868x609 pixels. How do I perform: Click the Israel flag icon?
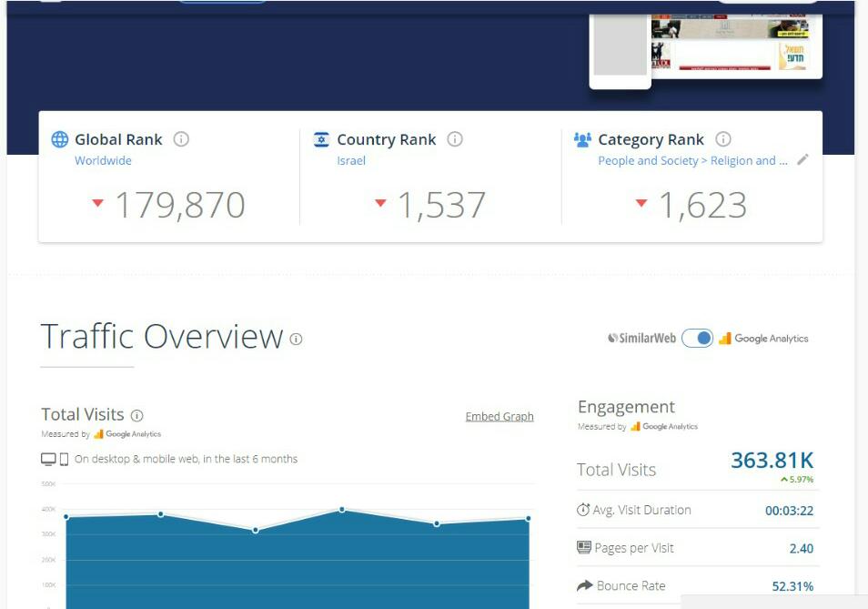[321, 139]
